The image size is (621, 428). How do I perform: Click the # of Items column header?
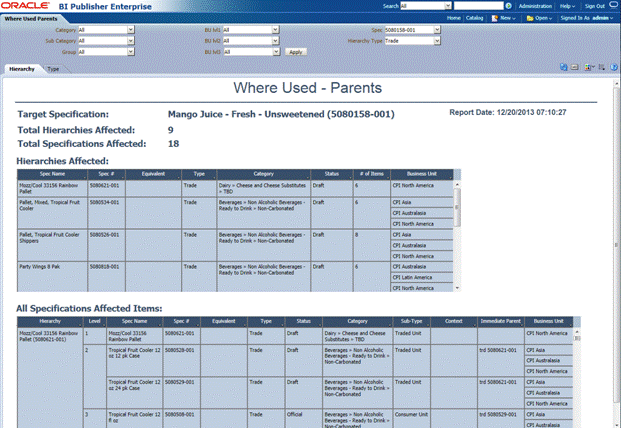[x=371, y=174]
